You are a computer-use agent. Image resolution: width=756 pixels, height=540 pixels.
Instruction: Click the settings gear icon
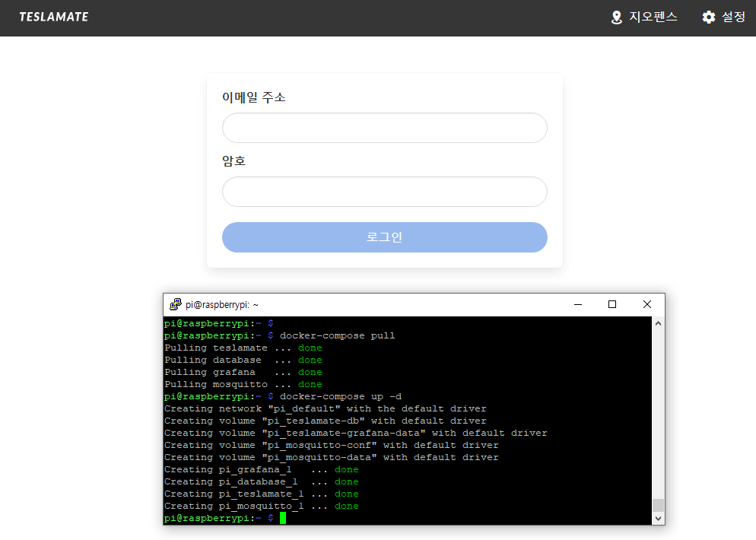[708, 17]
